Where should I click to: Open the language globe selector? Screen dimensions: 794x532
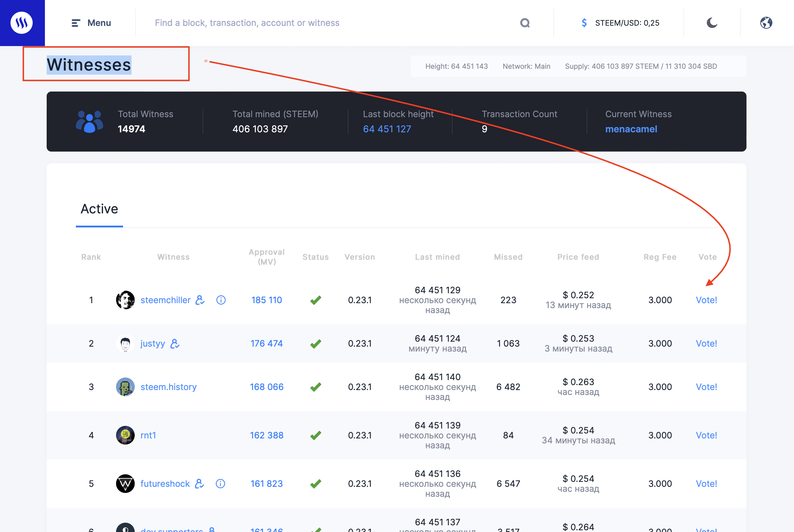point(766,23)
